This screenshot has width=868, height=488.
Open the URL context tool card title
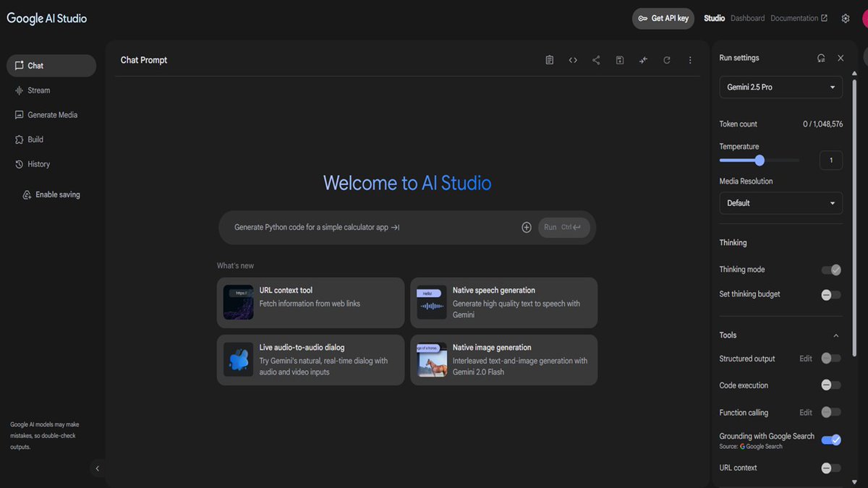tap(286, 290)
